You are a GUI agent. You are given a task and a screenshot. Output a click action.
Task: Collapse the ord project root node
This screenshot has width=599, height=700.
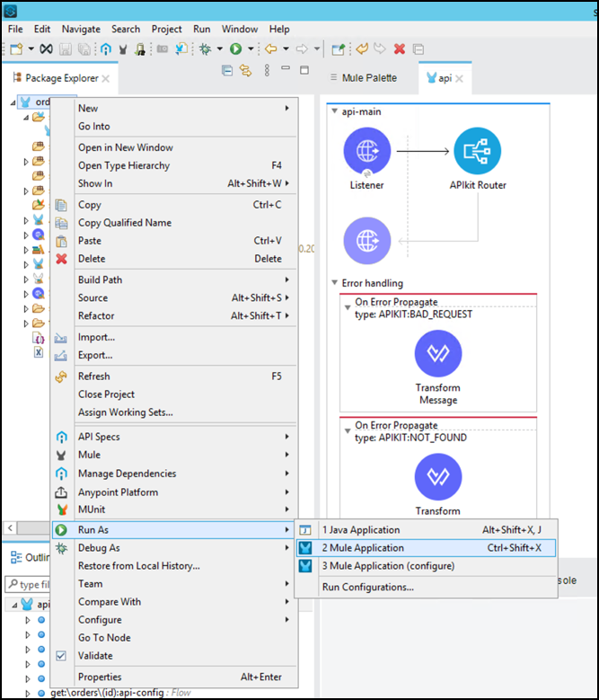[13, 102]
